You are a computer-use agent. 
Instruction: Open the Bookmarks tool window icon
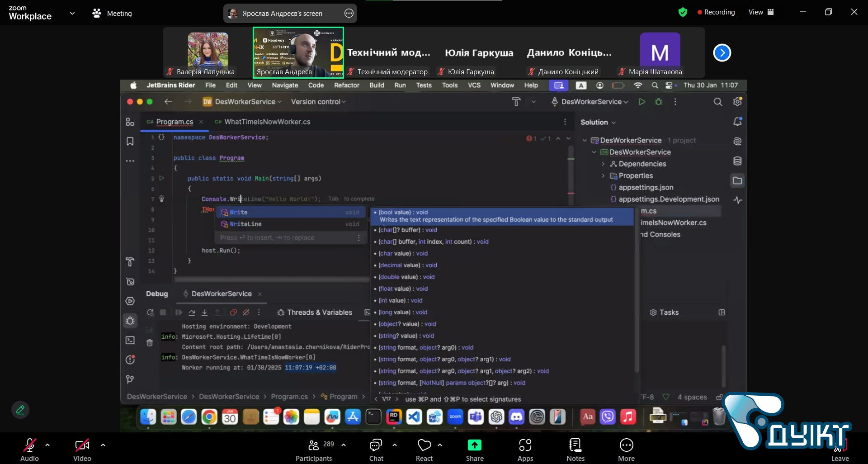coord(130,142)
